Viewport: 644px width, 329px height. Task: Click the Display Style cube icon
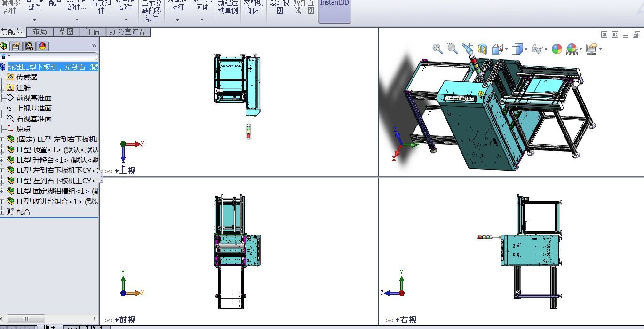[x=517, y=49]
